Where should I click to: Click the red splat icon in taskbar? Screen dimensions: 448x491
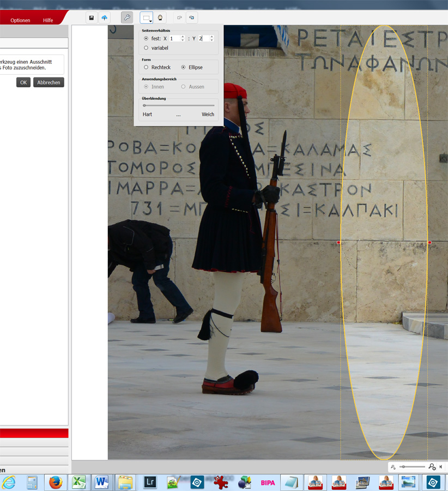221,483
